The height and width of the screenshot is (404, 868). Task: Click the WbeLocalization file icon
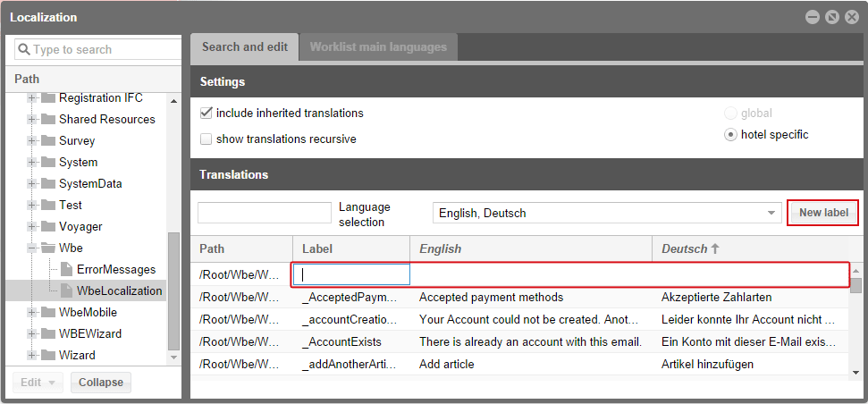tap(67, 290)
